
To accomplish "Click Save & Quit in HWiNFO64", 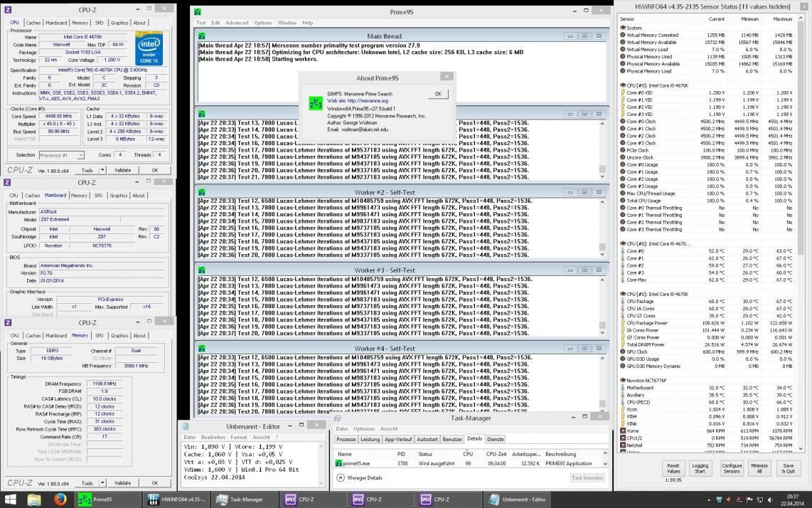I will [788, 469].
